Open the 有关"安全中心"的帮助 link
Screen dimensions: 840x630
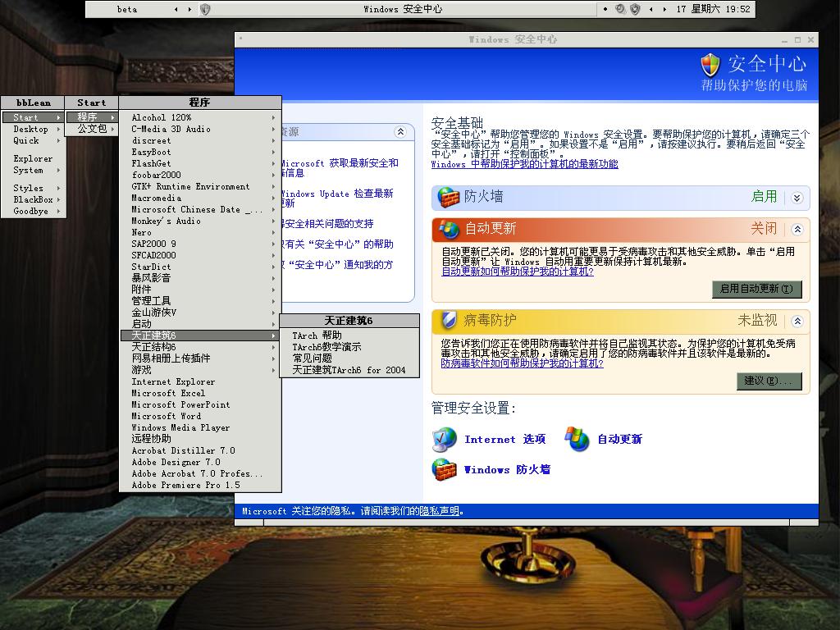[x=338, y=244]
